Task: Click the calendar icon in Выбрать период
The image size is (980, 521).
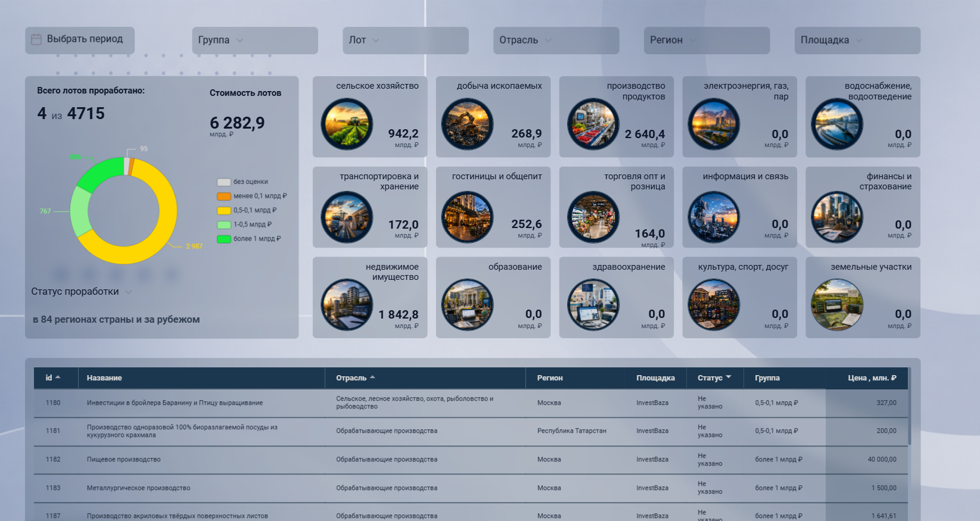Action: [36, 39]
